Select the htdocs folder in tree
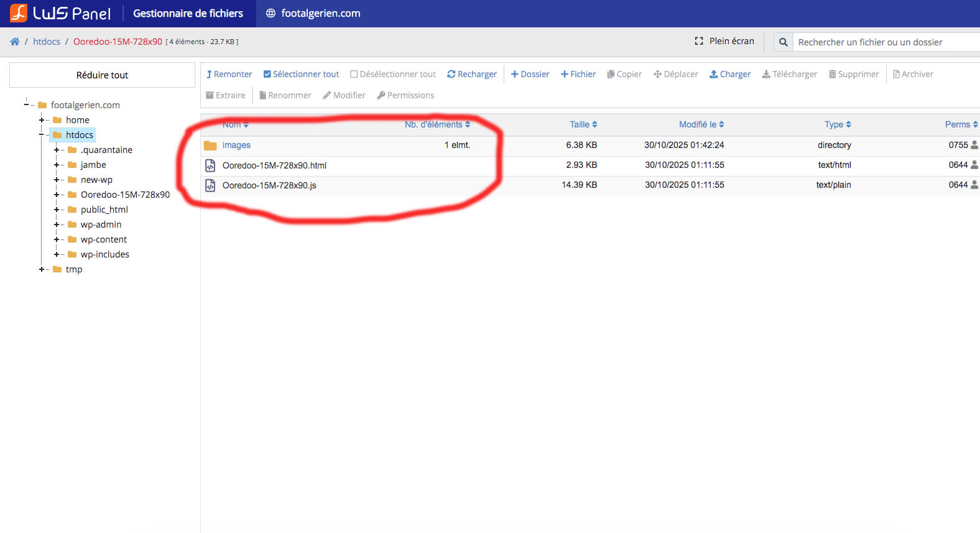 (x=79, y=135)
